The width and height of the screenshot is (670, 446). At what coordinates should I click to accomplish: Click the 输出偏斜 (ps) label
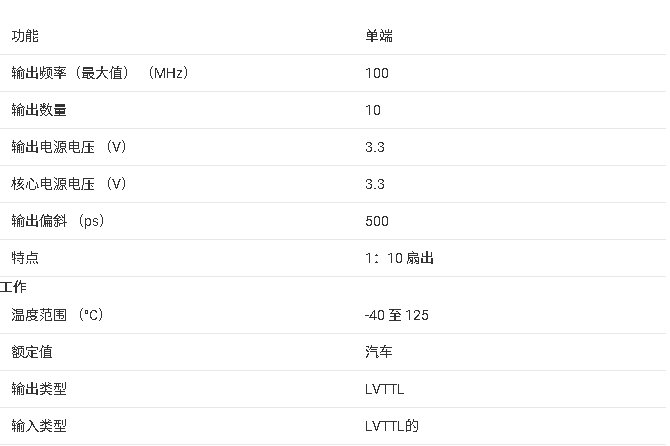pyautogui.click(x=58, y=221)
